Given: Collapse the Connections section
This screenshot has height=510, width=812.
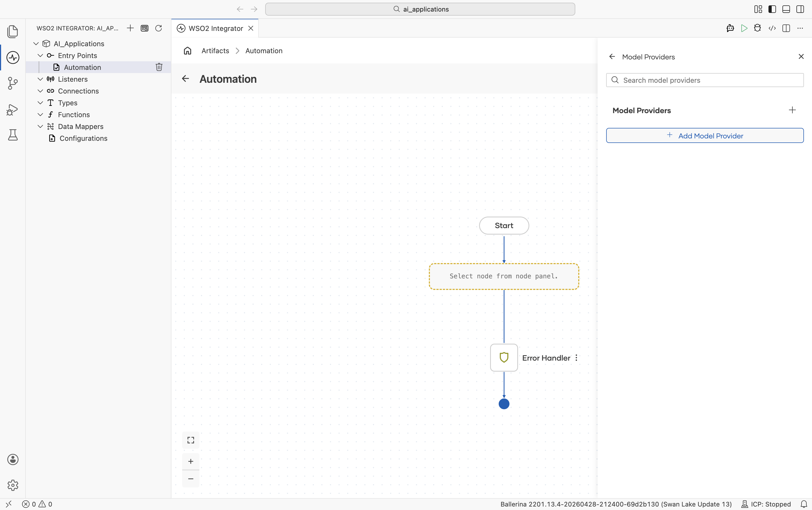Looking at the screenshot, I should 40,91.
